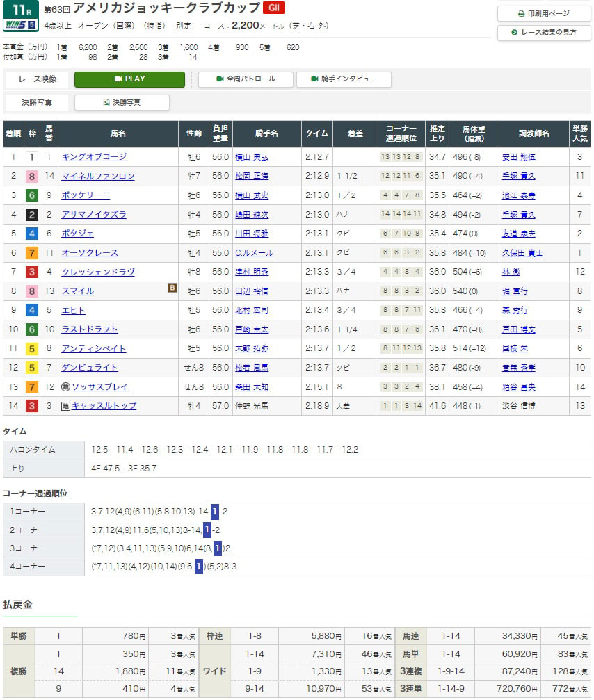Play the race video

click(x=129, y=79)
